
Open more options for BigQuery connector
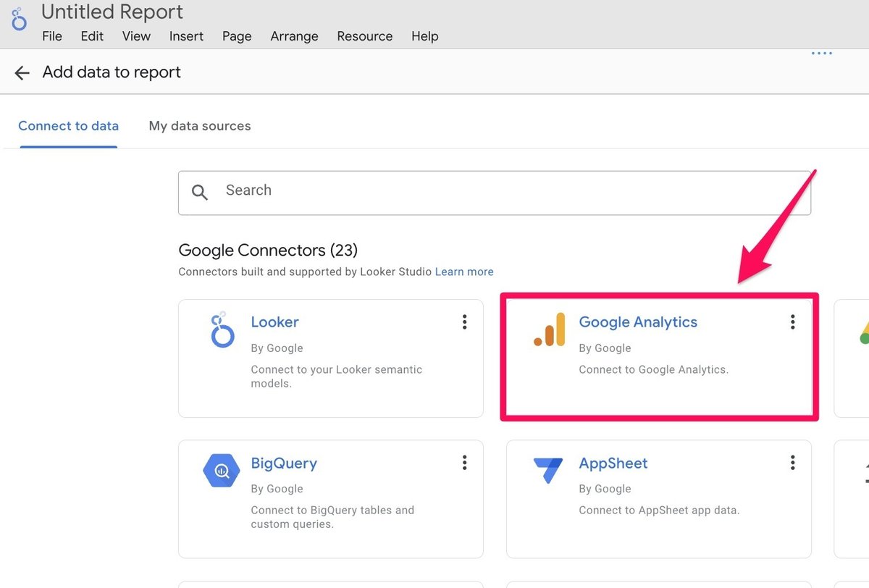464,463
